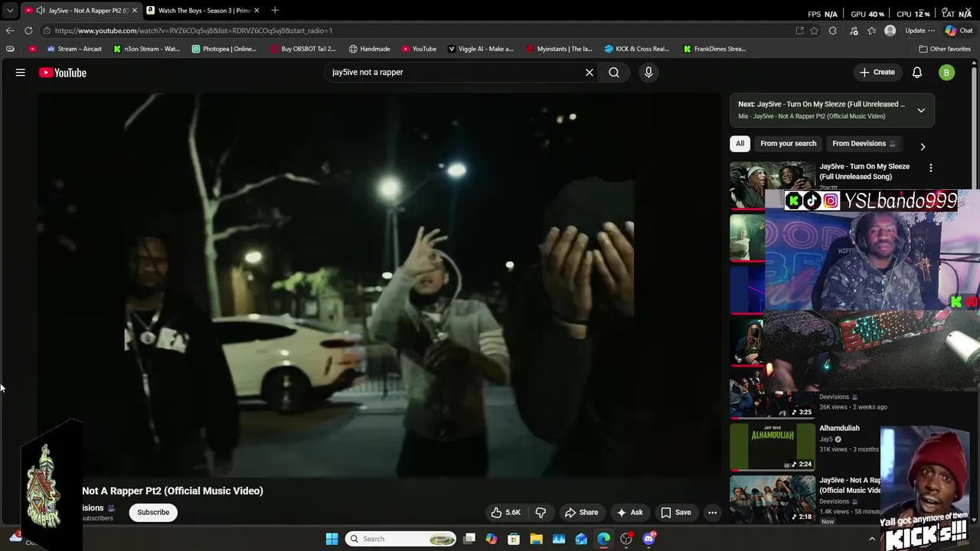Like the video with the thumbs-up 5.6K button
Image resolution: width=980 pixels, height=551 pixels.
click(x=506, y=513)
